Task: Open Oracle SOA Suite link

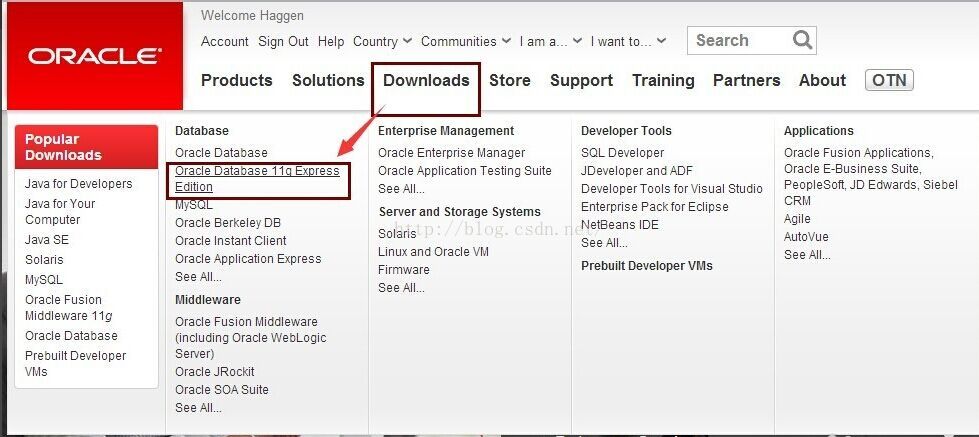Action: pyautogui.click(x=222, y=390)
